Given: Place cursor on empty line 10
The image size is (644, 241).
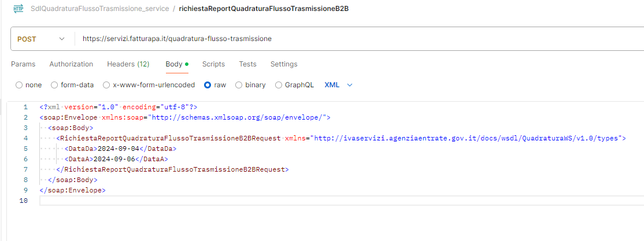Looking at the screenshot, I should (341, 201).
